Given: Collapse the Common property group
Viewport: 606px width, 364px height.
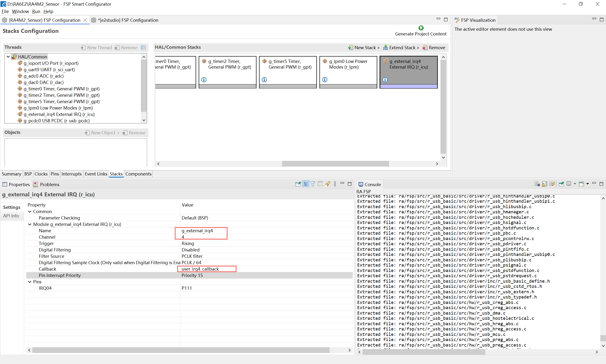Looking at the screenshot, I should [30, 211].
